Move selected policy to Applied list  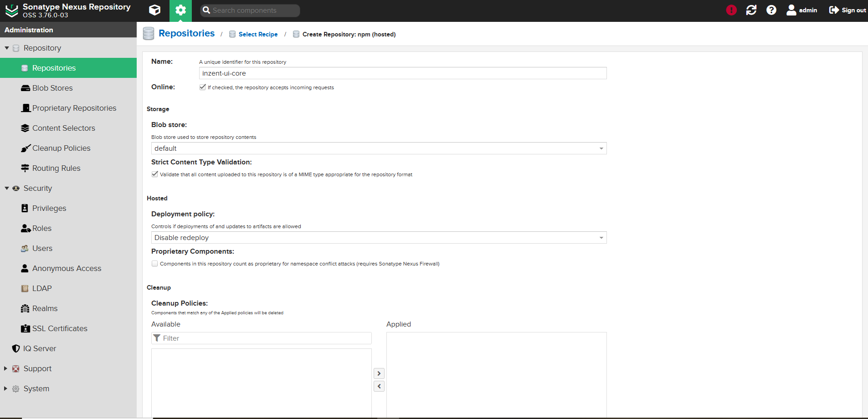[379, 373]
